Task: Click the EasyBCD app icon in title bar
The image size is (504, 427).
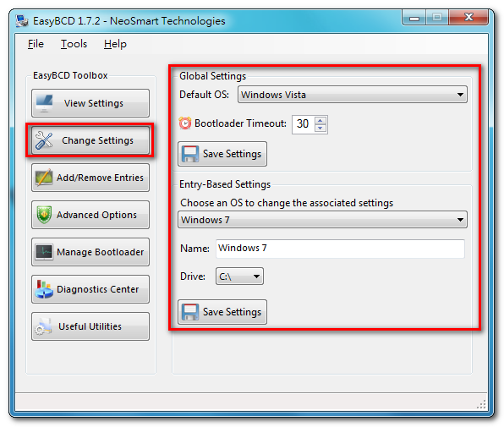Action: [22, 21]
